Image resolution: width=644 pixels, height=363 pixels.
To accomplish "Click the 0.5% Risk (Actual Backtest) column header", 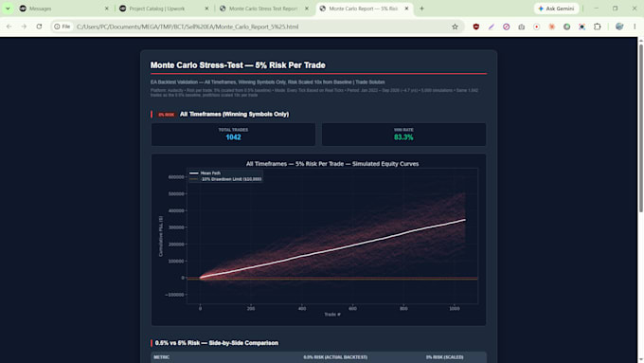I will (335, 357).
